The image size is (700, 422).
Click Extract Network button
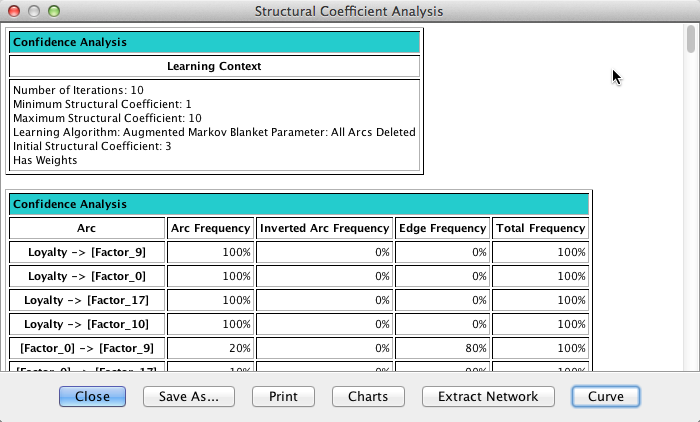(x=488, y=397)
